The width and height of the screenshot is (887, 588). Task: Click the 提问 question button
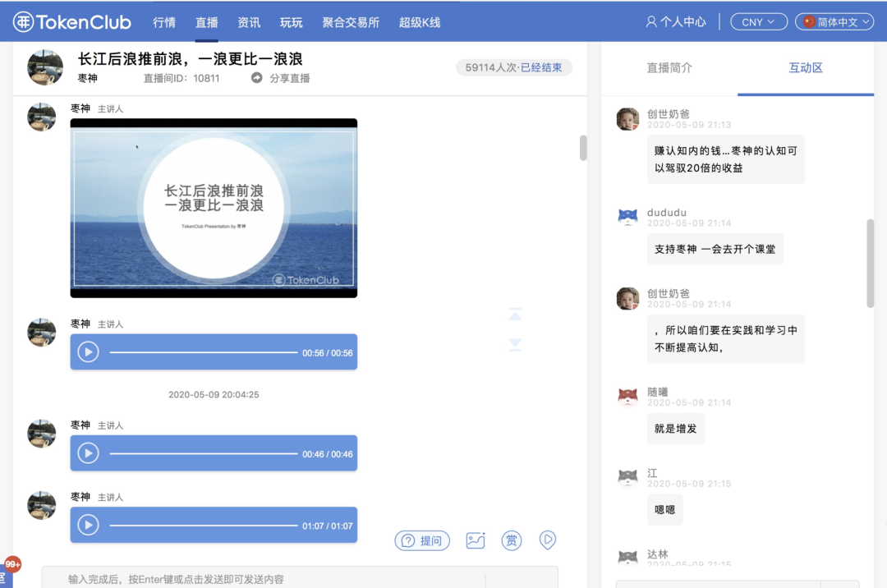coord(422,540)
